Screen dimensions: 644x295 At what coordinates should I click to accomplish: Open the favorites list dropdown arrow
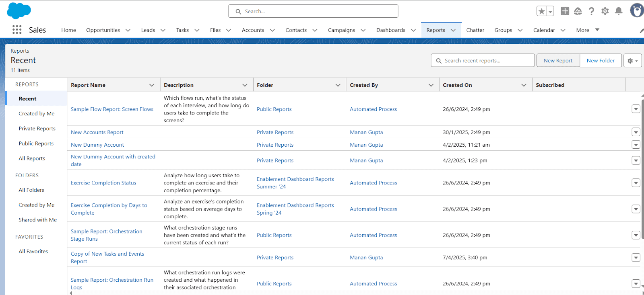[x=550, y=11]
